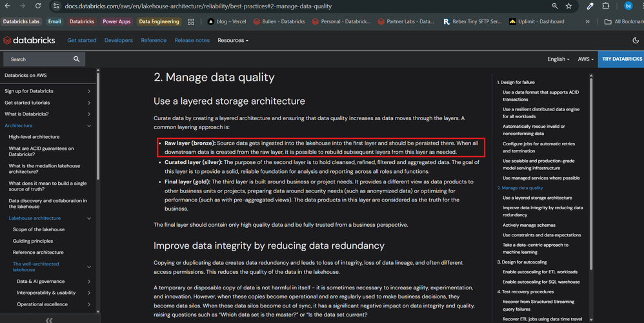
Task: Click into the Search input field
Action: pyautogui.click(x=39, y=59)
